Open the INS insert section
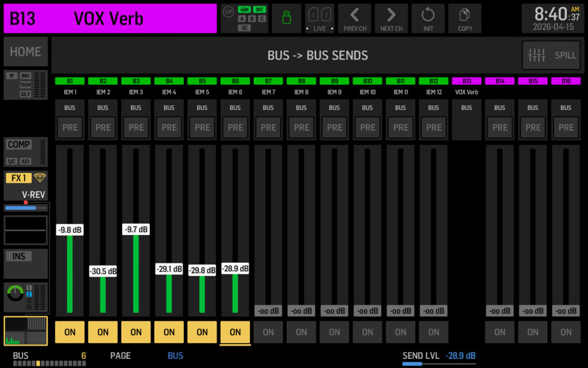Screen dimensions: 588x368 (25, 263)
